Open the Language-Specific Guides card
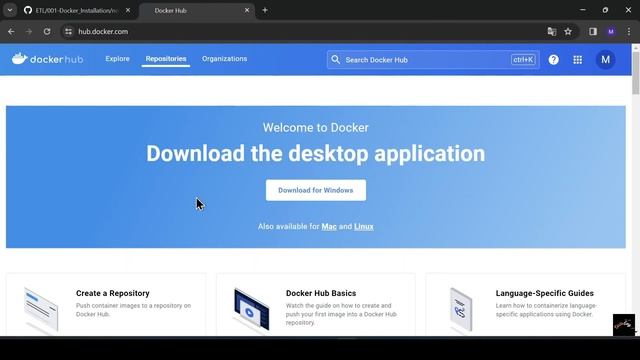This screenshot has height=360, width=640. point(526,305)
